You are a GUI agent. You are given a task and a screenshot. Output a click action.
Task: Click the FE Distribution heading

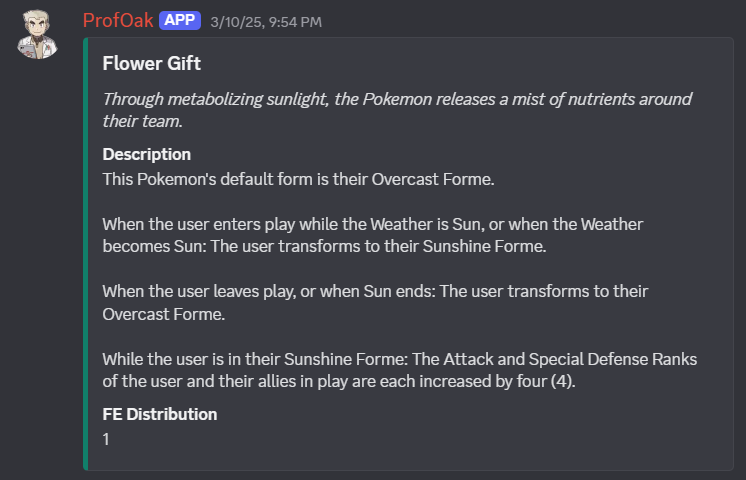pyautogui.click(x=160, y=414)
